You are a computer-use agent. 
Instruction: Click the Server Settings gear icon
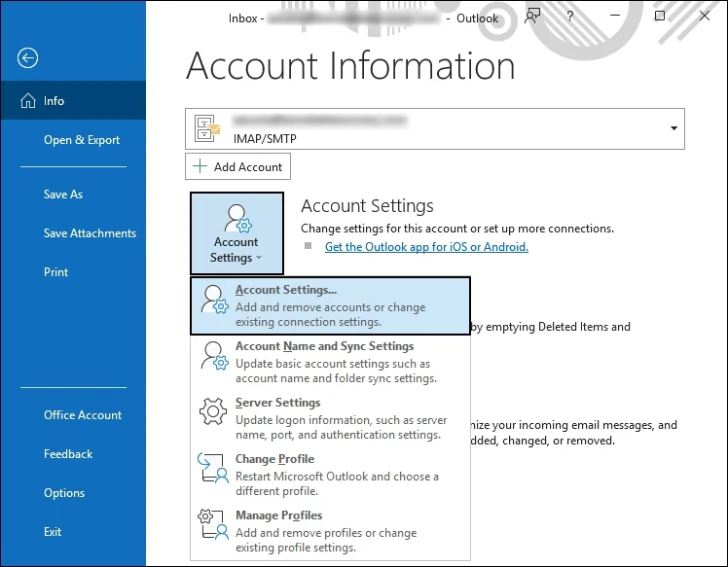[x=212, y=411]
